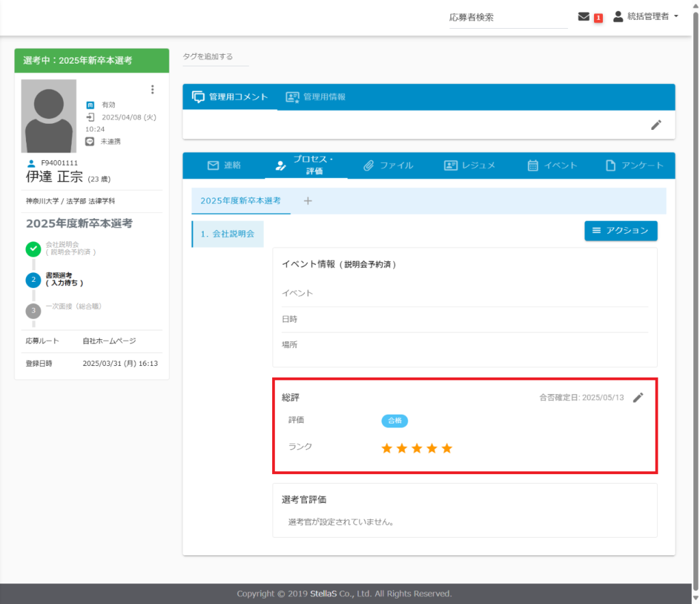The width and height of the screenshot is (700, 604).
Task: Open the イベント tab
Action: click(x=552, y=166)
